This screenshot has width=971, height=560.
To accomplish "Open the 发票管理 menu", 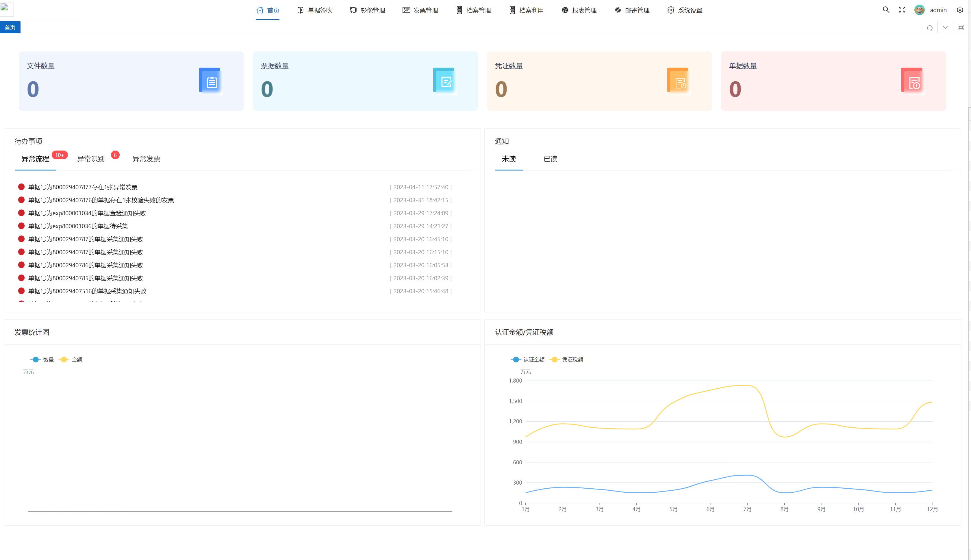I will point(420,10).
